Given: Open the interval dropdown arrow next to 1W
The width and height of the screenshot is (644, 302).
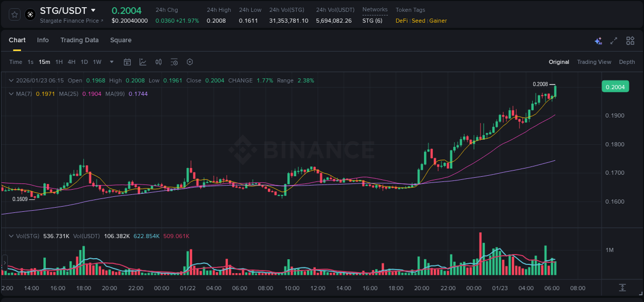Looking at the screenshot, I should [110, 62].
